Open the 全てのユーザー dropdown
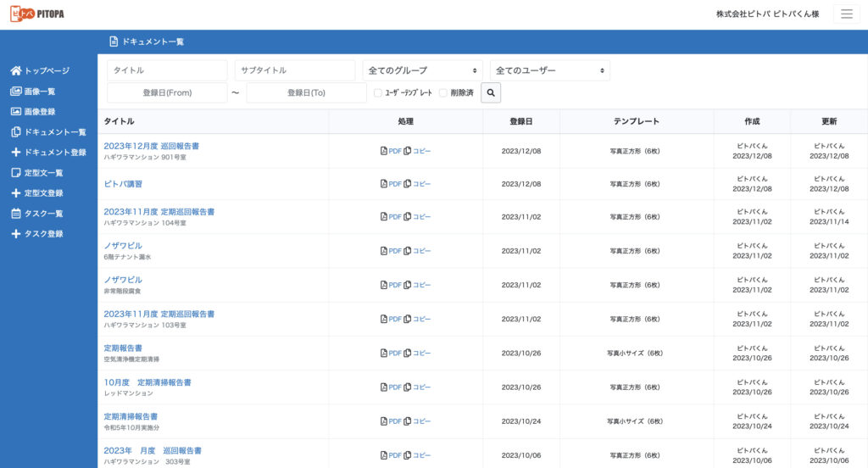 549,70
